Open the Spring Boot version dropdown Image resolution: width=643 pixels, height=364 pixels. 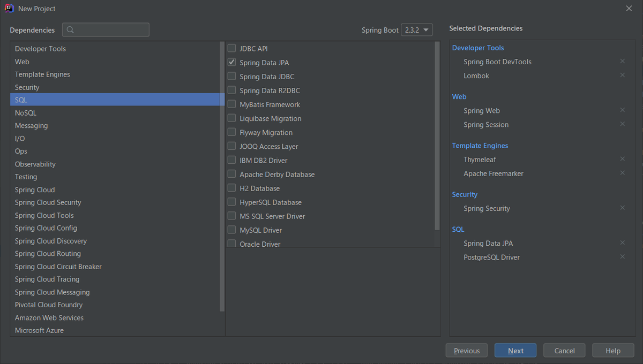coord(417,30)
